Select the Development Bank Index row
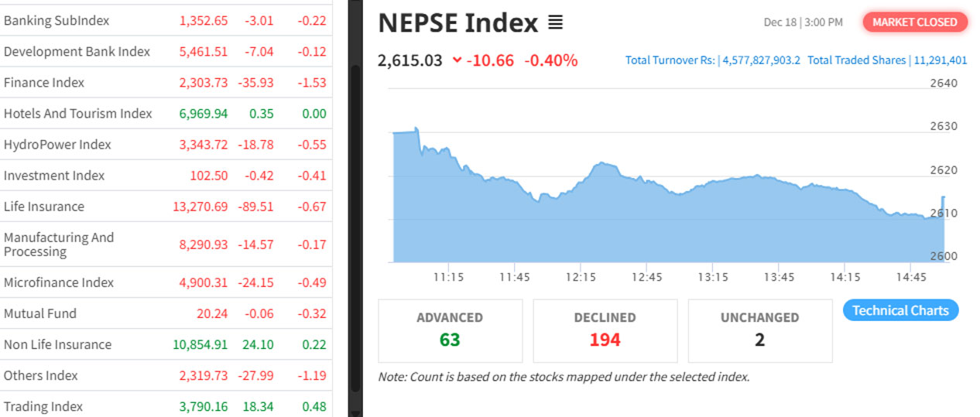 coord(77,52)
